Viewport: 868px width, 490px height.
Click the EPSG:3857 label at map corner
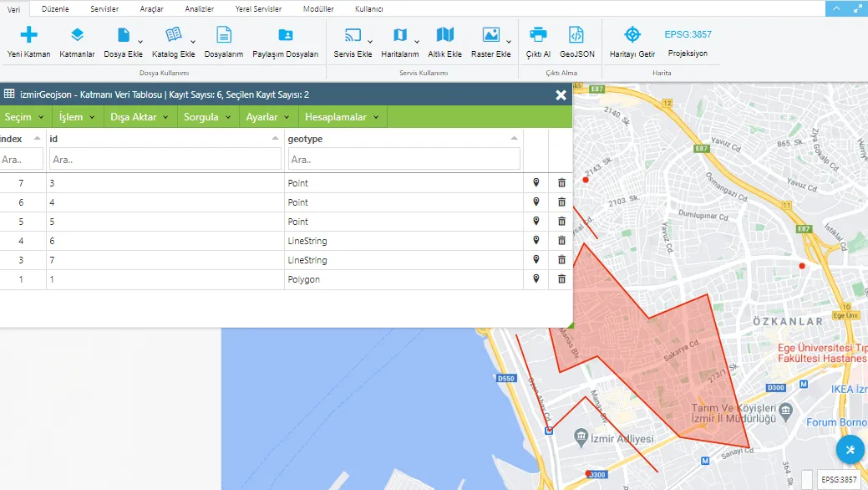click(x=839, y=479)
